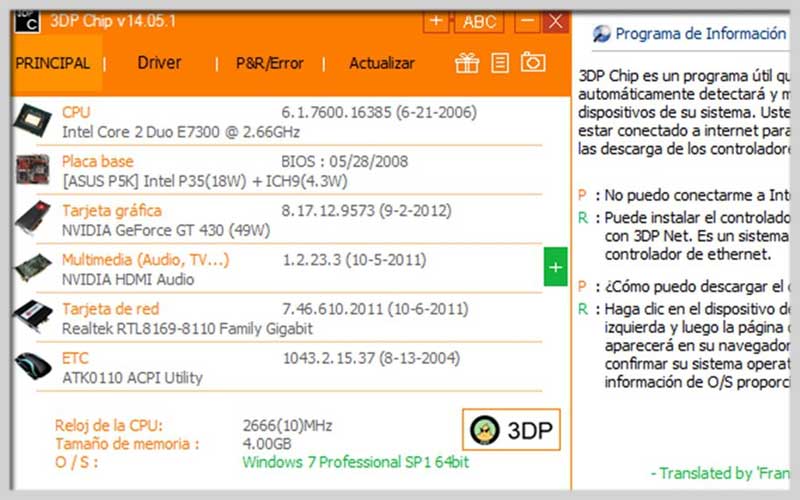
Task: Click graphics version 8.17.12.9573 text
Action: 366,210
